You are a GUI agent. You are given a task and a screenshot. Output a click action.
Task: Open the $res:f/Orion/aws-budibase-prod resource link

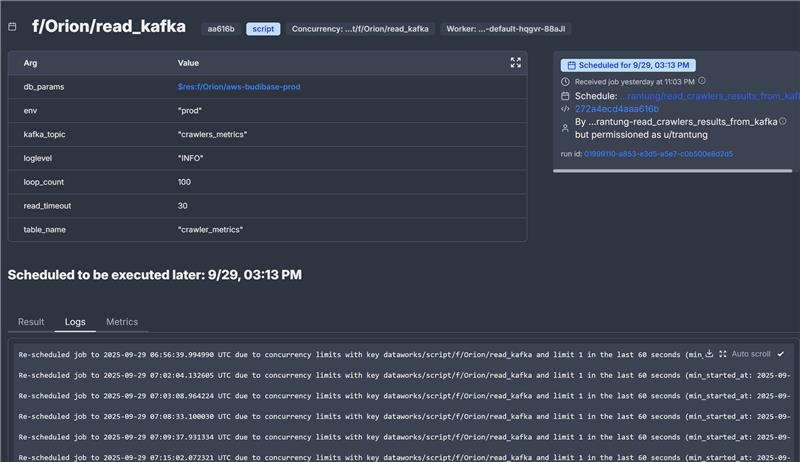(239, 87)
